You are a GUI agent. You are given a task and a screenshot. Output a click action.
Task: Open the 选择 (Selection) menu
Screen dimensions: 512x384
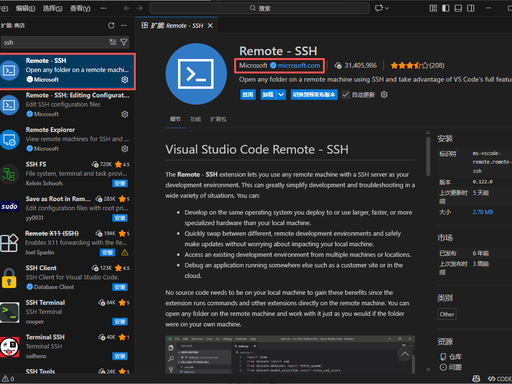pyautogui.click(x=52, y=8)
